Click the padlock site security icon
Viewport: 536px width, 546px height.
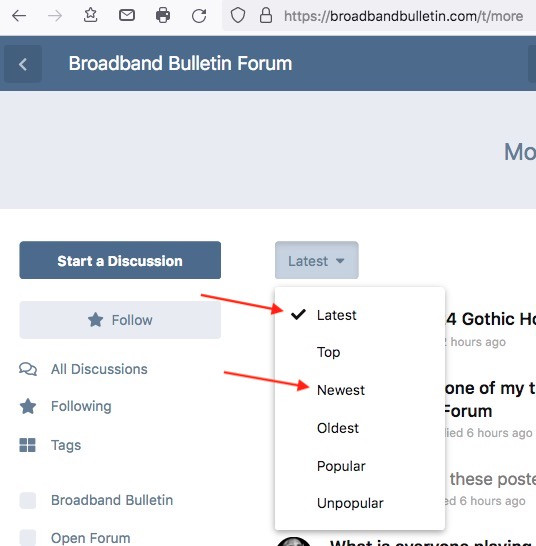[266, 15]
